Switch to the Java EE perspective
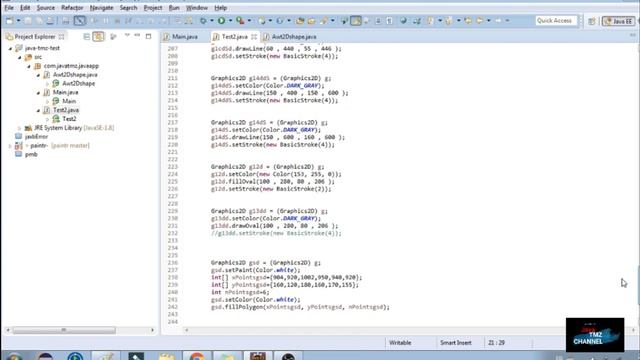The height and width of the screenshot is (360, 640). [618, 21]
